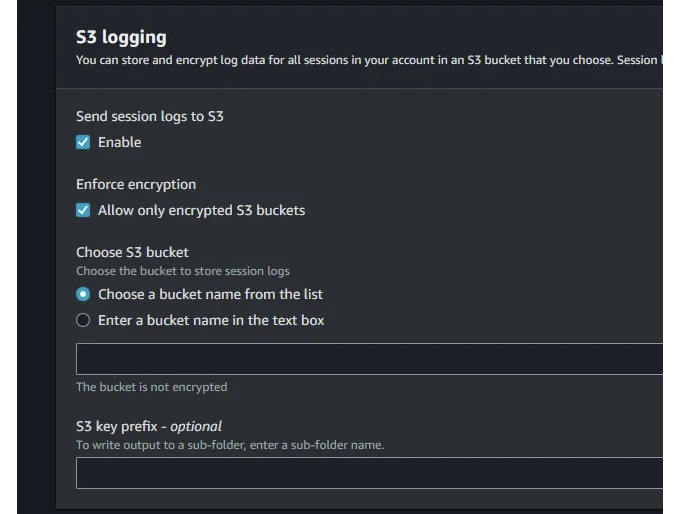Click the S3 logging panel heading
Screen dimensions: 680x514
point(121,37)
